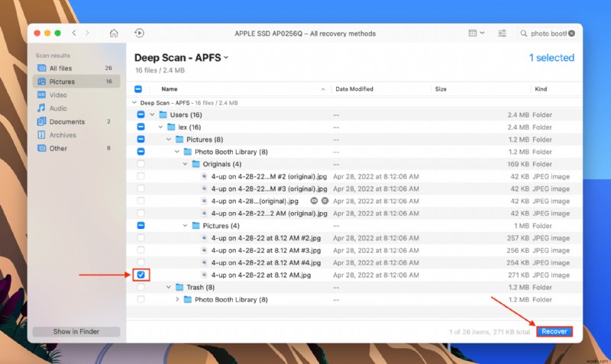Toggle the Pictures (8) folder checkbox
Image resolution: width=611 pixels, height=364 pixels.
point(141,140)
